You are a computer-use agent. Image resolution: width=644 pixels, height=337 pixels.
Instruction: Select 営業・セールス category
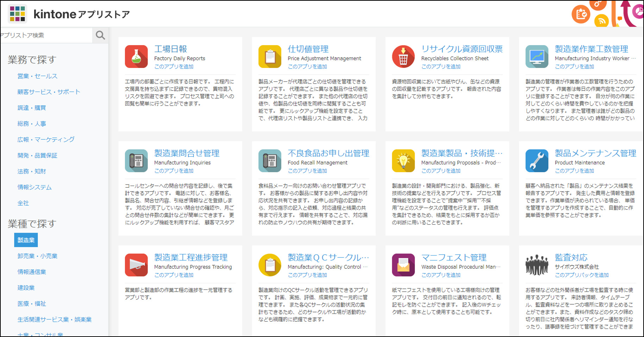click(37, 76)
